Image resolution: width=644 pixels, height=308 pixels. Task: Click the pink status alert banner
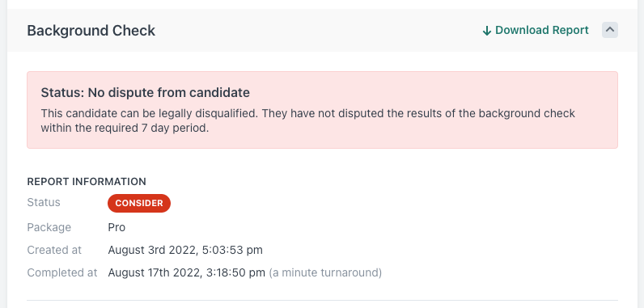click(323, 110)
